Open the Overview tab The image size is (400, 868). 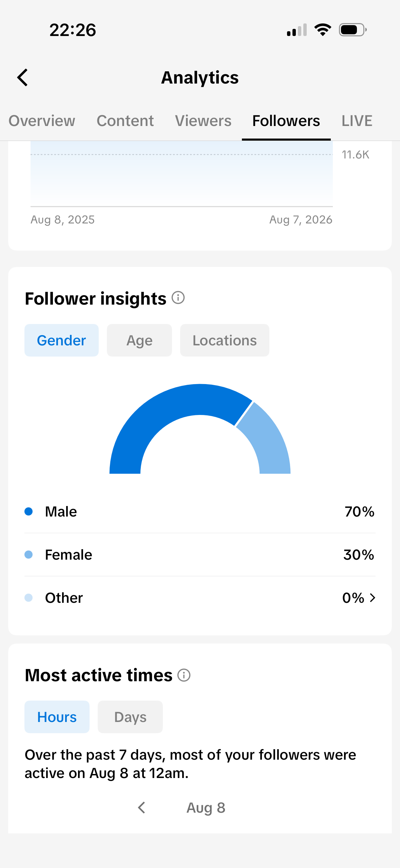click(x=42, y=121)
